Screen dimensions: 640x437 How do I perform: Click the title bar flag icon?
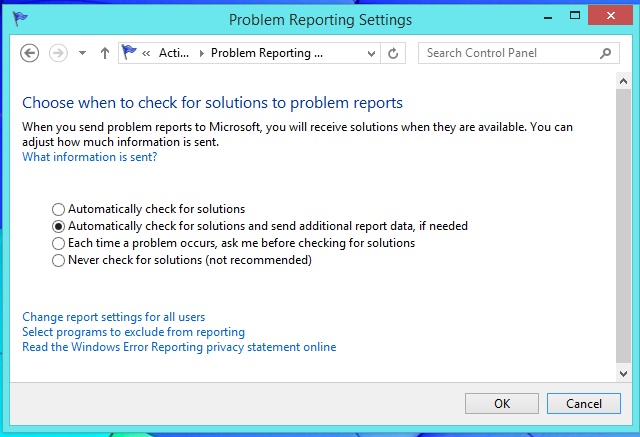click(17, 18)
